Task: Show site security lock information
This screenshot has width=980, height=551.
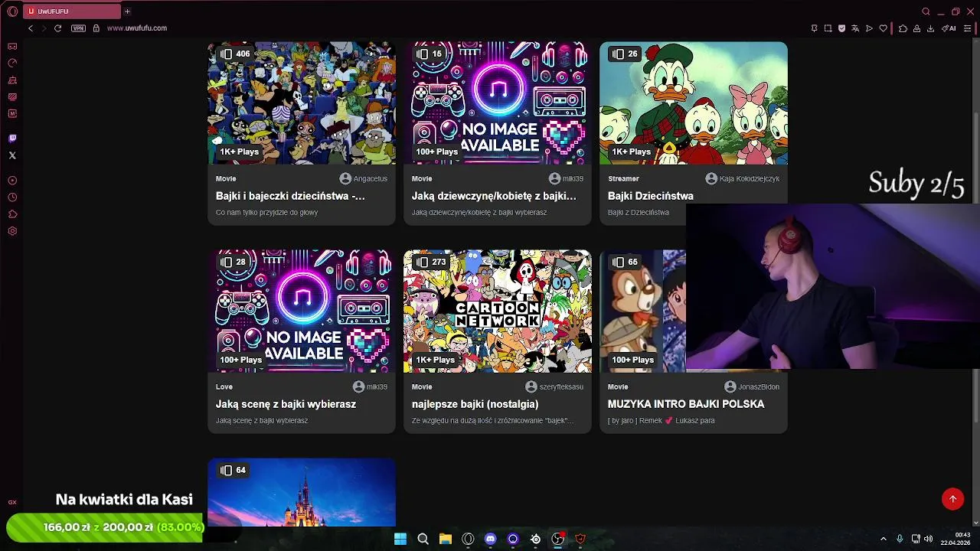Action: click(96, 28)
